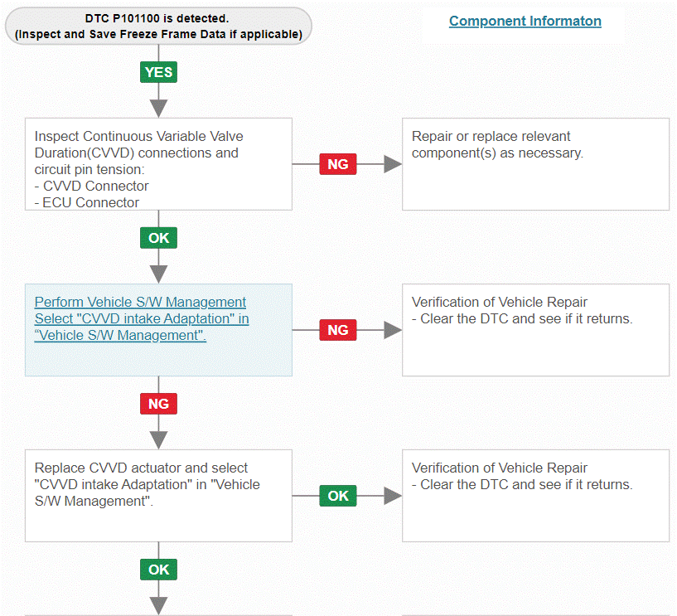Screen dimensions: 677x616
Task: Click arrowhead pointing to lower Verification box
Action: point(393,496)
